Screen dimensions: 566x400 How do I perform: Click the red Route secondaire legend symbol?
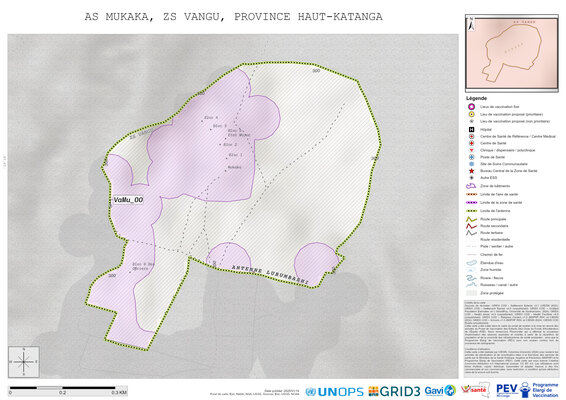pyautogui.click(x=471, y=226)
